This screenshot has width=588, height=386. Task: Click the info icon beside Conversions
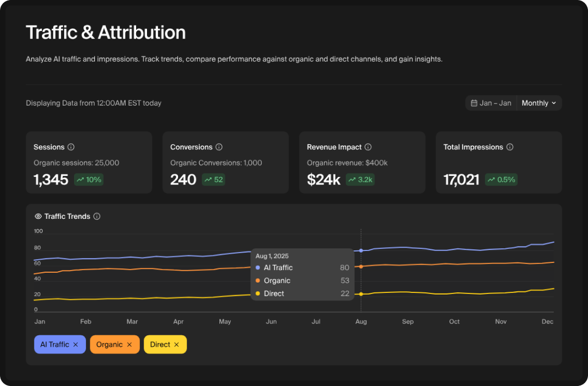tap(218, 146)
